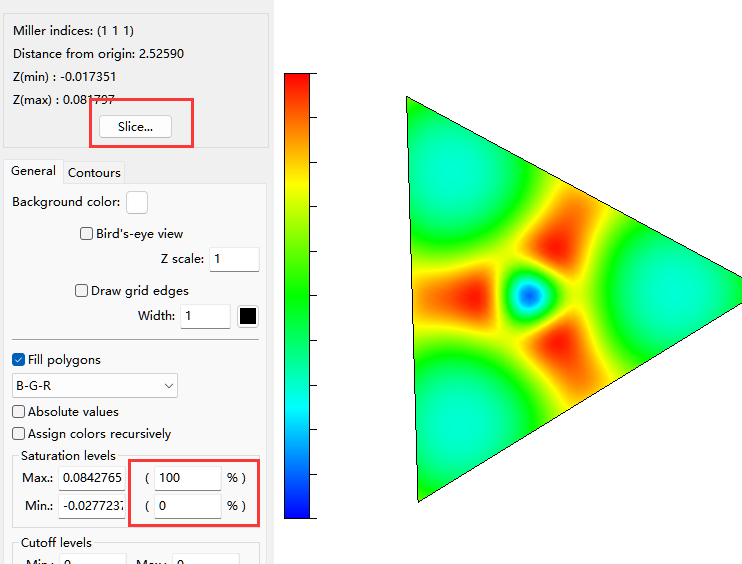The image size is (742, 564).
Task: Edit Saturation Max value field
Action: (x=92, y=478)
